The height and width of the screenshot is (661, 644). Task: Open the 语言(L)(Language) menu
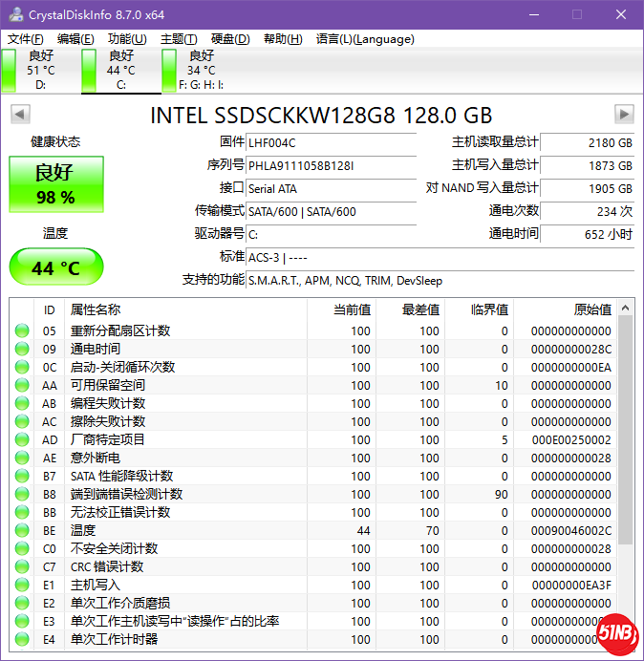(365, 39)
